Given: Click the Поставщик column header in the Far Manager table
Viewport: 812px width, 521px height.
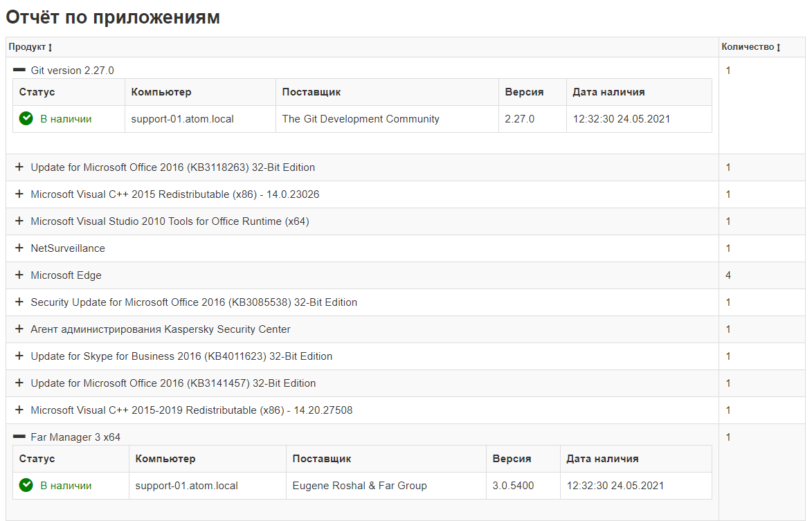Looking at the screenshot, I should coord(322,459).
